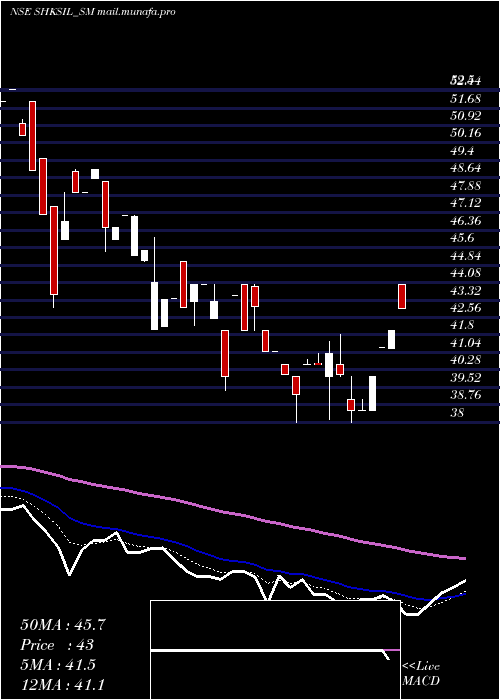This screenshot has width=500, height=700.
Task: Click the 40.28 price axis label
Action: pos(466,360)
